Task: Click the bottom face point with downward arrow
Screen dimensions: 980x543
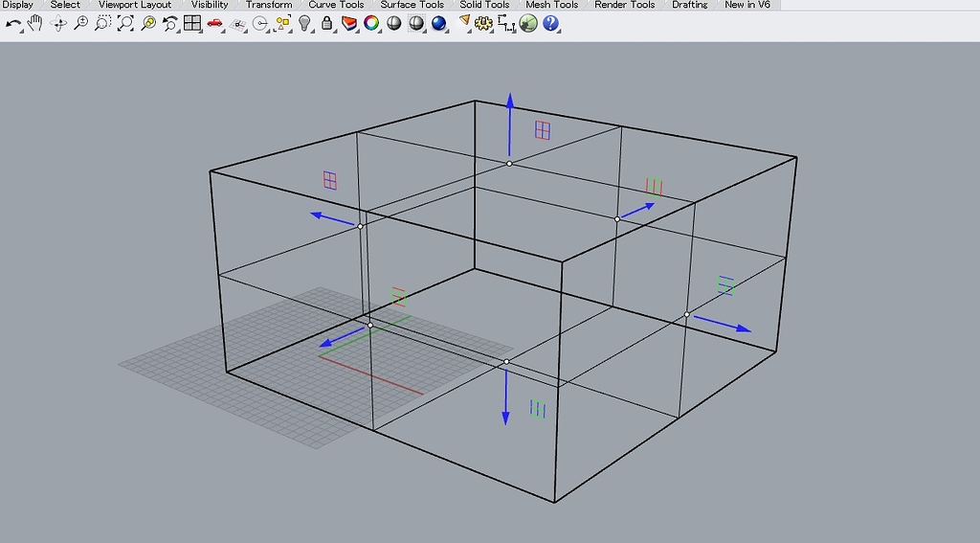Action: 506,362
